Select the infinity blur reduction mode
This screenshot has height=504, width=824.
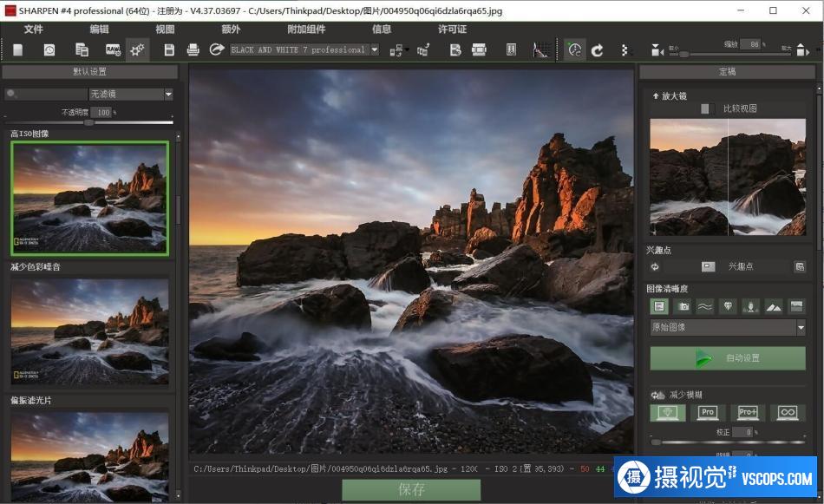coord(788,413)
